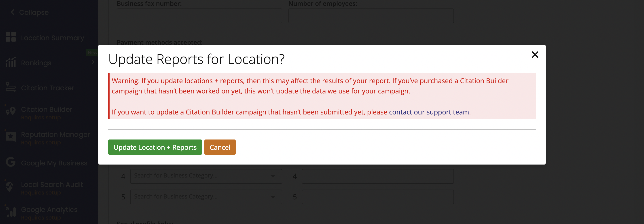Open the contact our support team link
The width and height of the screenshot is (644, 224).
[429, 112]
